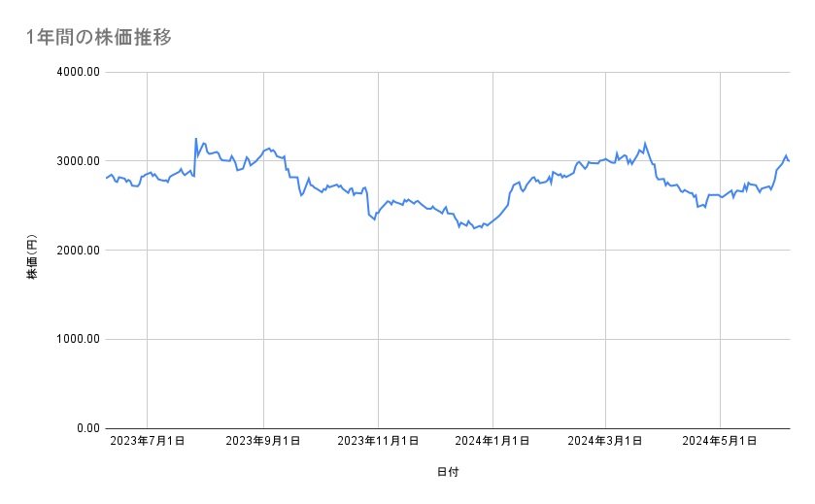
Task: Click the 2024年3月1日 date label
Action: (x=606, y=442)
